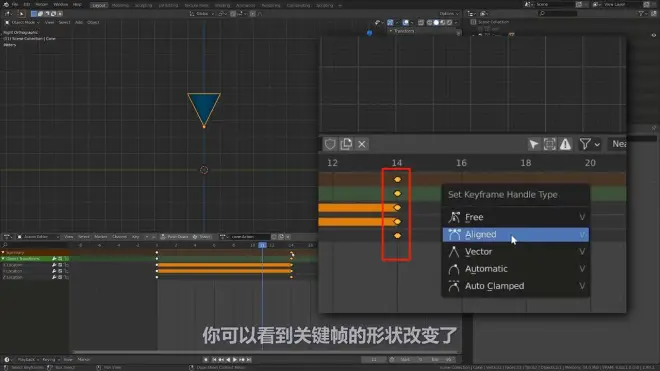This screenshot has height=371, width=660.
Task: Click Blender logo icon
Action: tap(5, 4)
